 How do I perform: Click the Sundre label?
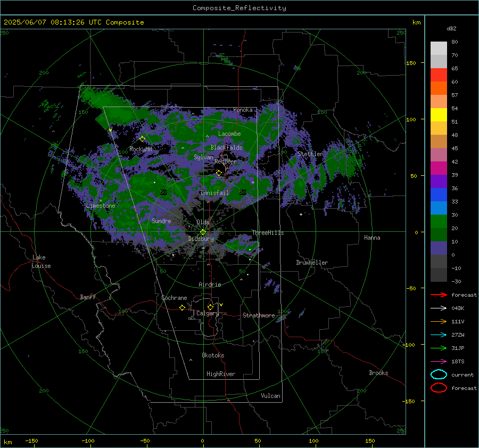coord(161,221)
